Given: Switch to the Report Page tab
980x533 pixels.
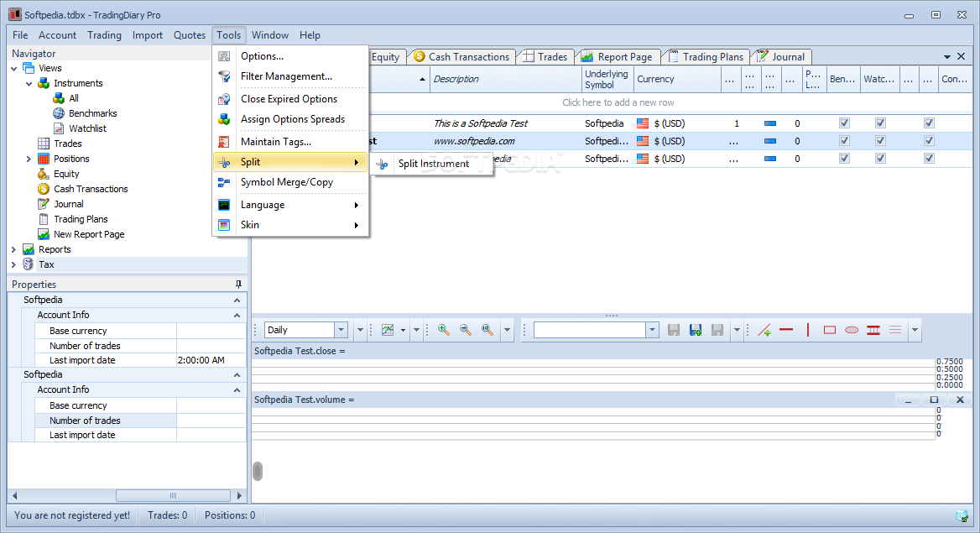Looking at the screenshot, I should pyautogui.click(x=618, y=57).
